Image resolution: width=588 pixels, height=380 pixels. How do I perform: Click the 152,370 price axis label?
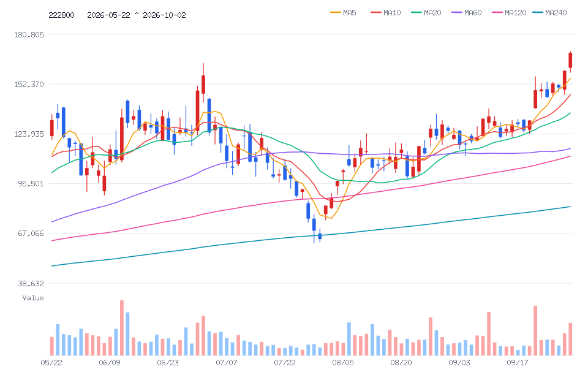(29, 84)
